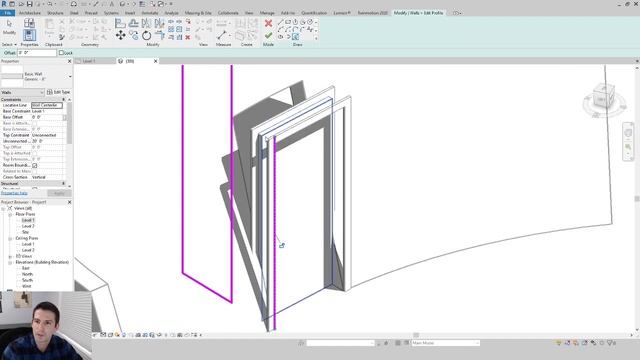Screen dimensions: 640x360
Task: Toggle the Lock checkbox in options bar
Action: [x=61, y=53]
